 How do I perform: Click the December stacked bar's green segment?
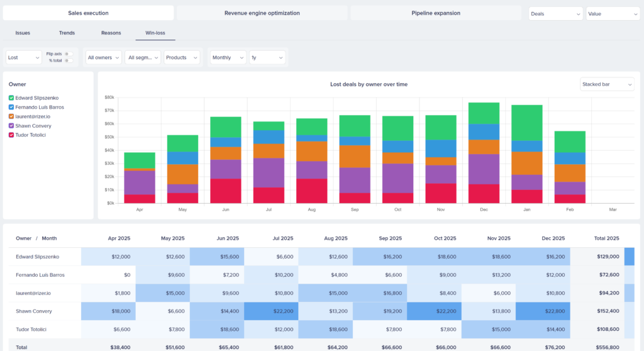[x=484, y=113]
